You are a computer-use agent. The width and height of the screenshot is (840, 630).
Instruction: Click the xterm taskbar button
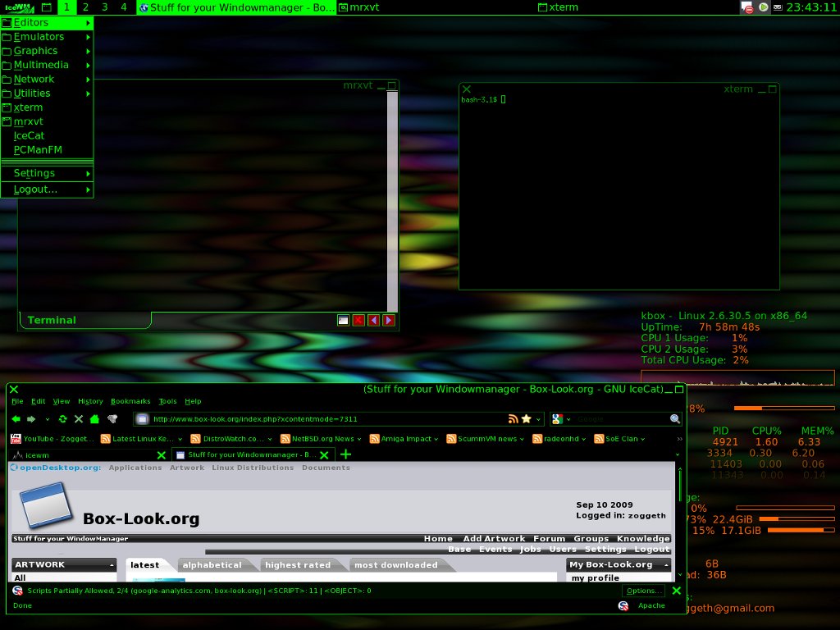(x=637, y=7)
